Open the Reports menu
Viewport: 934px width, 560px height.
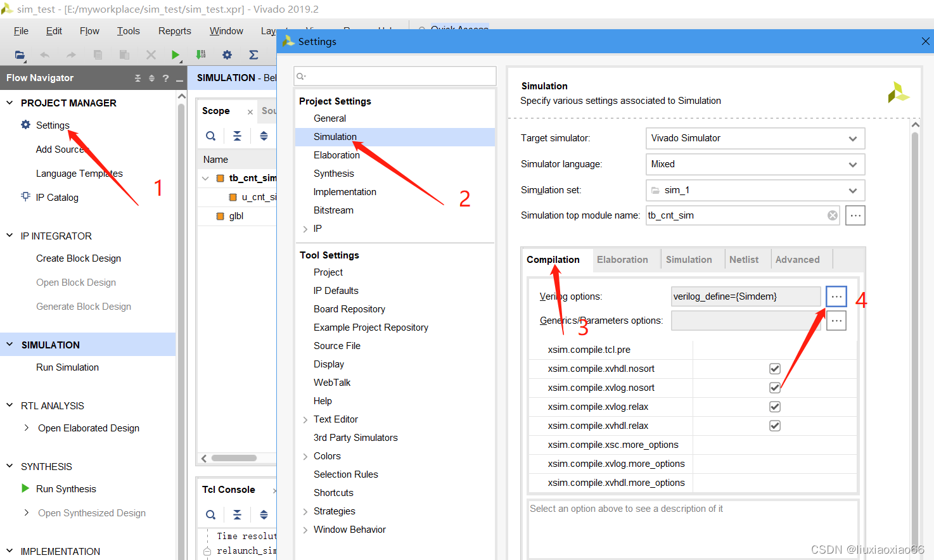174,31
